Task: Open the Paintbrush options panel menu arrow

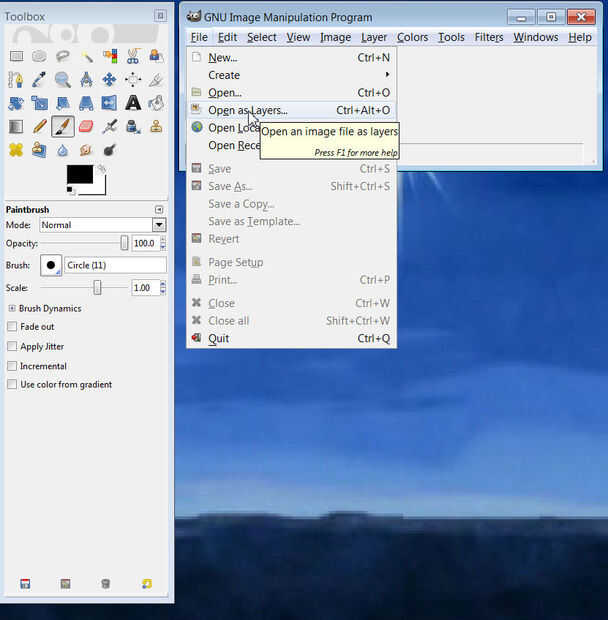Action: click(x=159, y=210)
